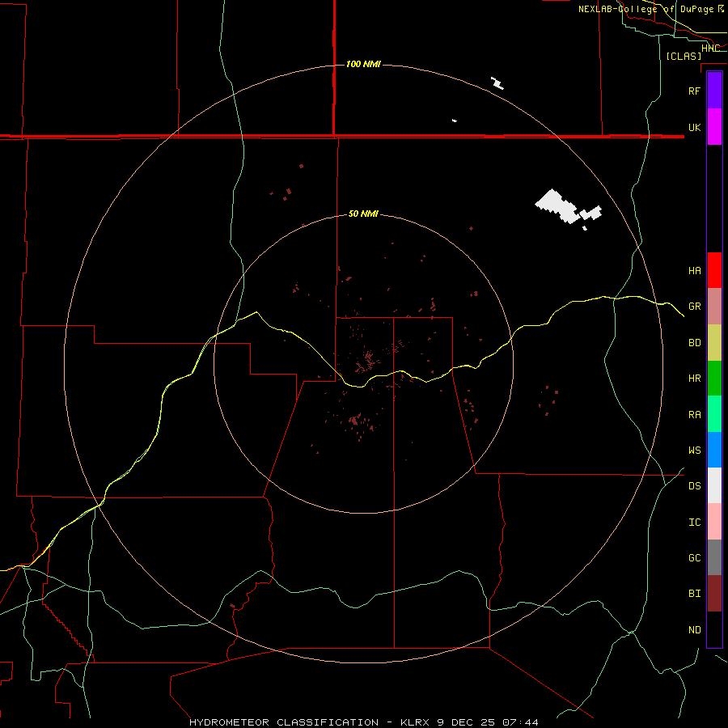Image resolution: width=728 pixels, height=728 pixels.
Task: Click the '50 NMI' range ring label
Action: tap(363, 214)
